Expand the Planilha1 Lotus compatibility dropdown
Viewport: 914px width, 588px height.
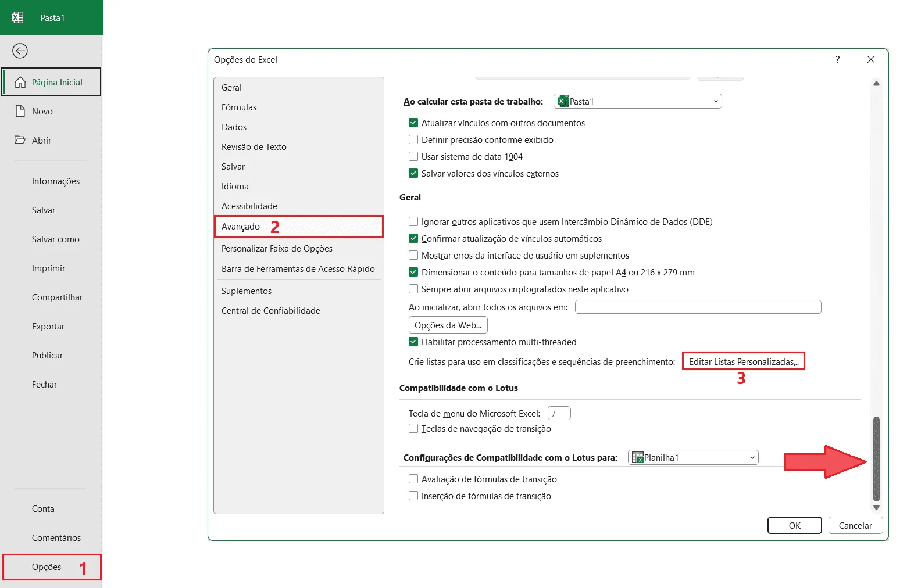693,457
